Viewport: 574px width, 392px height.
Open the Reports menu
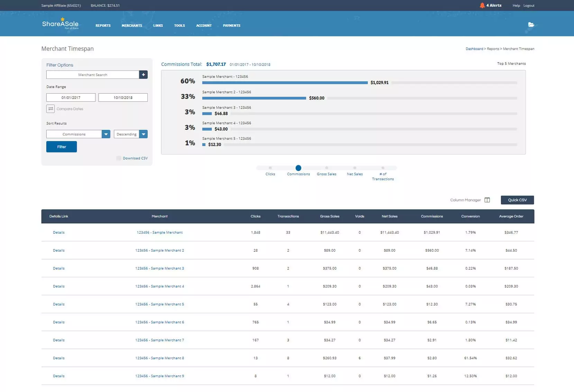103,26
